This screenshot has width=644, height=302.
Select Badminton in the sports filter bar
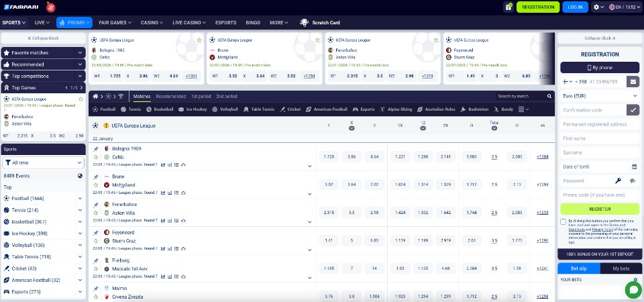[474, 109]
